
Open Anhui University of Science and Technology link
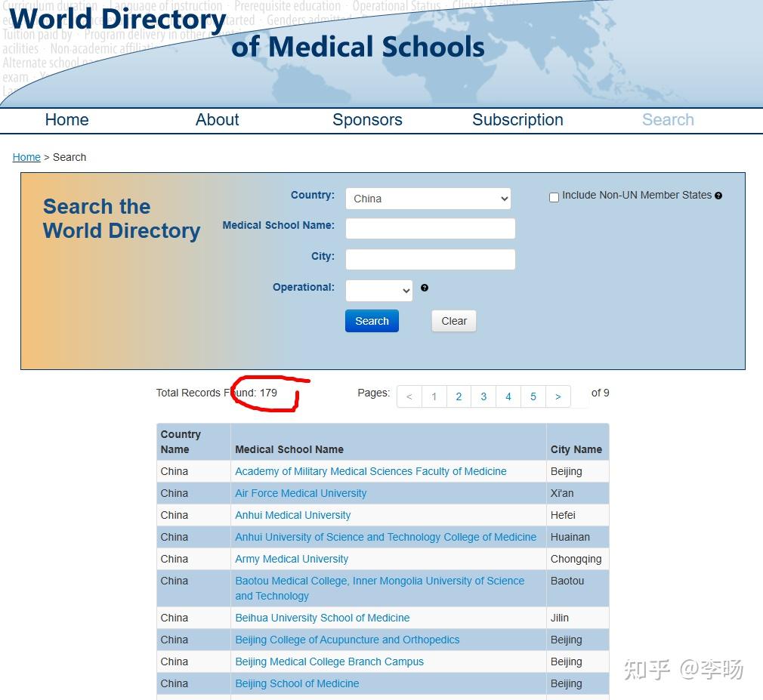pyautogui.click(x=386, y=537)
